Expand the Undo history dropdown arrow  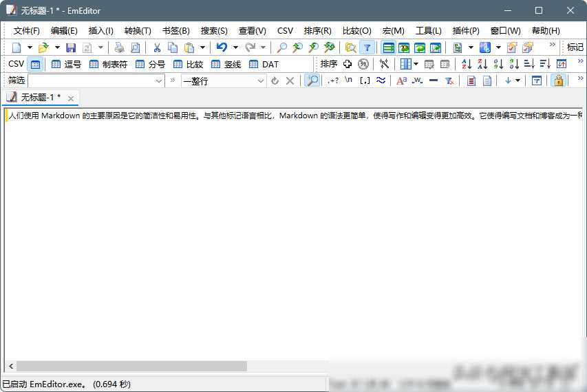[235, 47]
